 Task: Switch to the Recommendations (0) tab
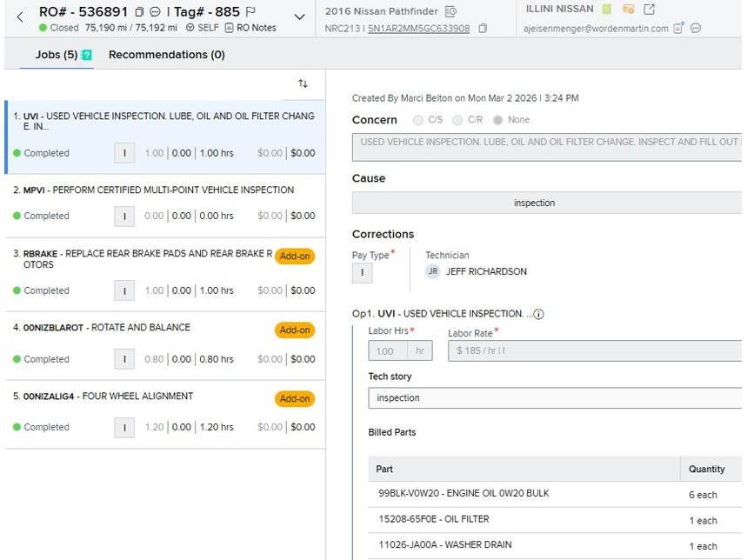pyautogui.click(x=166, y=55)
